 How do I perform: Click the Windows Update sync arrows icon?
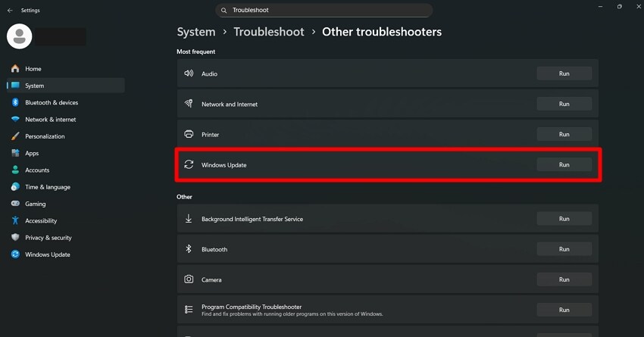click(x=189, y=164)
